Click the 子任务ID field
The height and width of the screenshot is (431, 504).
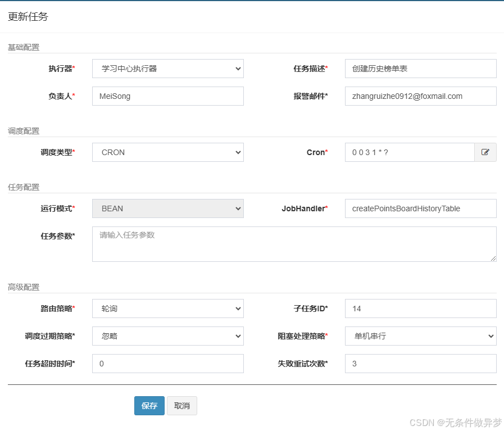[421, 308]
